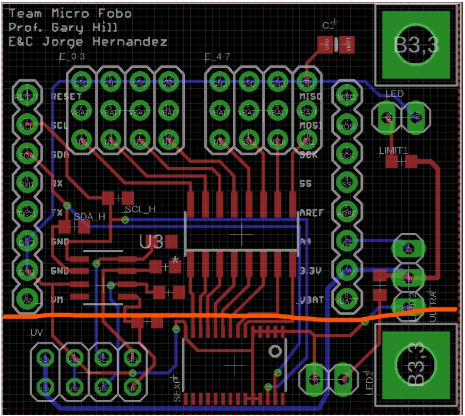Click the Team Micro Fobo silkscreen text

[x=70, y=14]
